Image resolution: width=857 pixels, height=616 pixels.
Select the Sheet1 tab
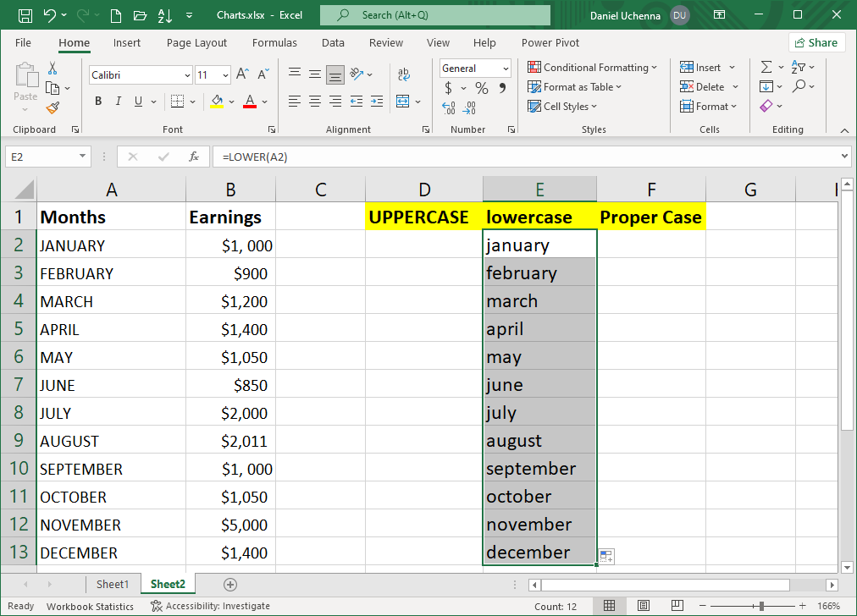pos(113,584)
